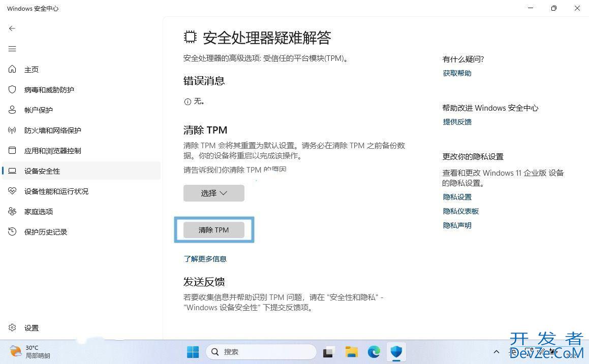The image size is (589, 364).
Task: Click the 安全处理器疑难解答 page heading
Action: point(267,37)
